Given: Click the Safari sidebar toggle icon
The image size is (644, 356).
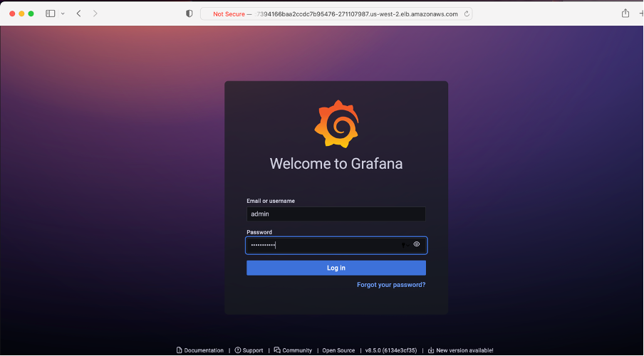Looking at the screenshot, I should tap(50, 14).
